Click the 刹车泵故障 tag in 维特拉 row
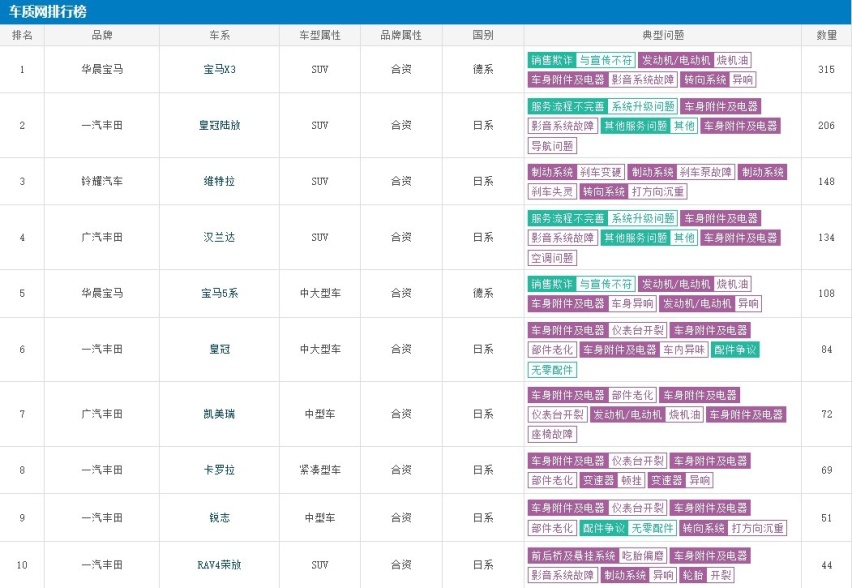Screen dimensions: 852x588 tap(706, 172)
